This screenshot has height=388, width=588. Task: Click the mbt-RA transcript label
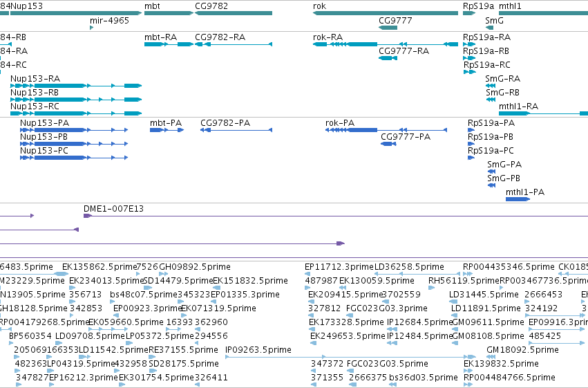click(160, 37)
